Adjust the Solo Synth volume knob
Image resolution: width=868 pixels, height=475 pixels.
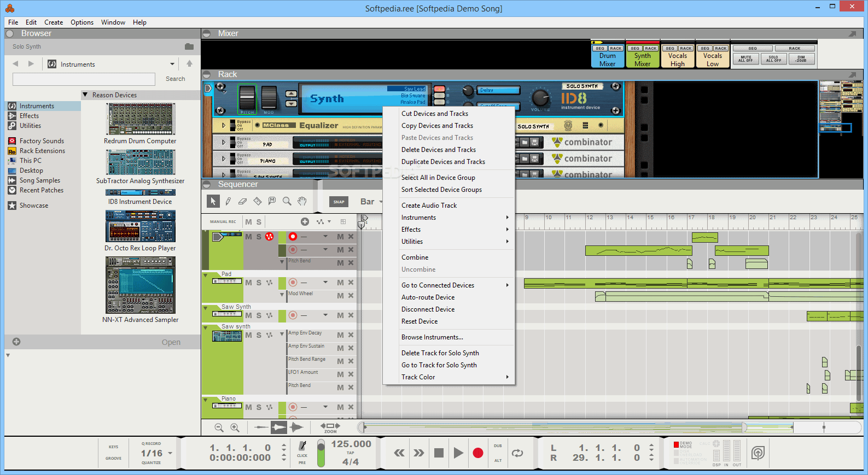[540, 98]
